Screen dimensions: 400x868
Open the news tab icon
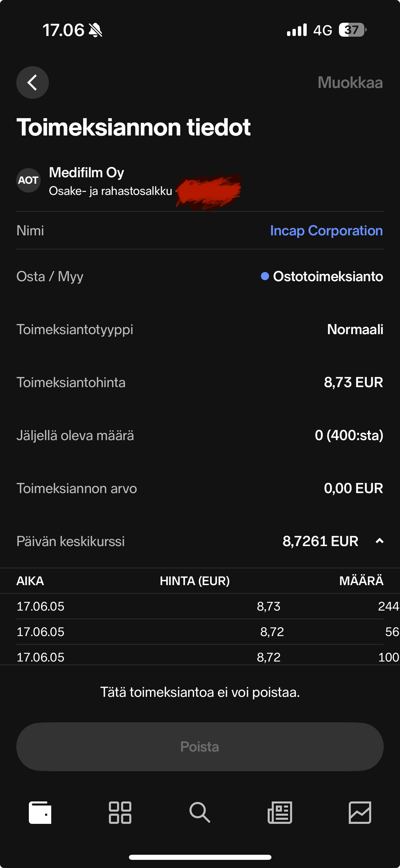point(280,813)
